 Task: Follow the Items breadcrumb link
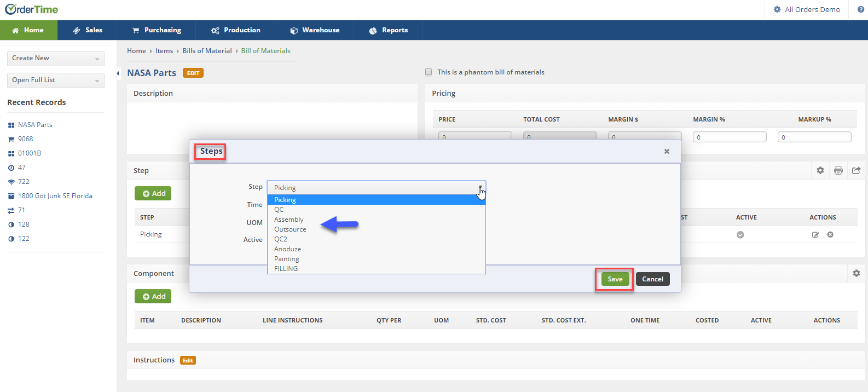click(x=164, y=51)
